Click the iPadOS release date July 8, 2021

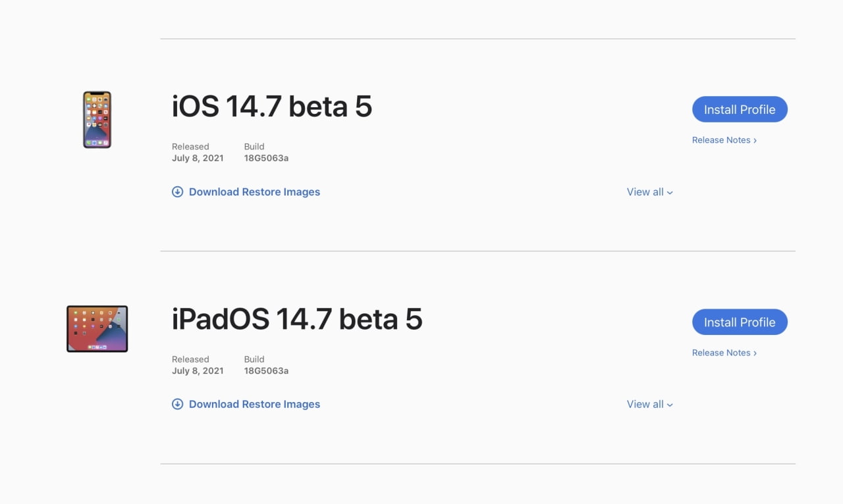[198, 370]
